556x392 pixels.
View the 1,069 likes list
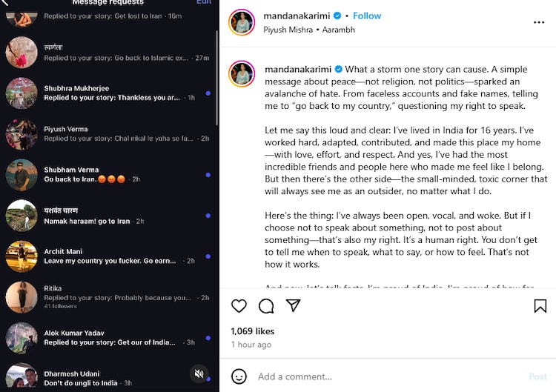click(253, 331)
